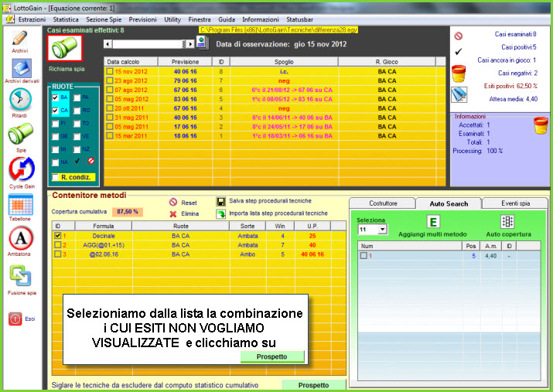Image resolution: width=553 pixels, height=392 pixels.
Task: Click the date scrollbar left arrow
Action: coord(108,44)
